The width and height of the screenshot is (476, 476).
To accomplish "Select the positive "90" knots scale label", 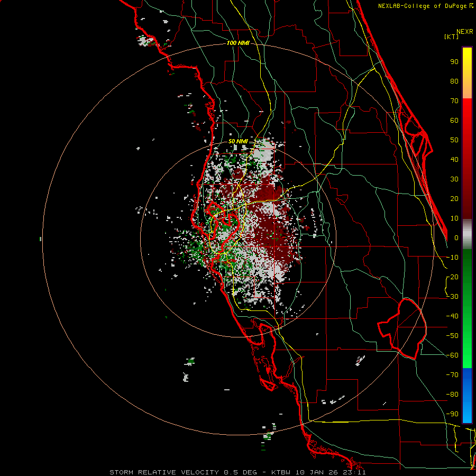I will [x=454, y=62].
